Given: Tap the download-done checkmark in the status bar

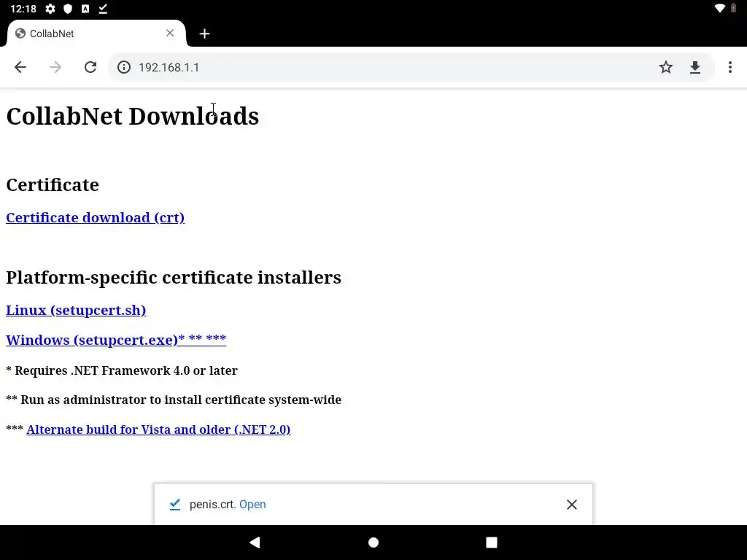Looking at the screenshot, I should coord(103,9).
